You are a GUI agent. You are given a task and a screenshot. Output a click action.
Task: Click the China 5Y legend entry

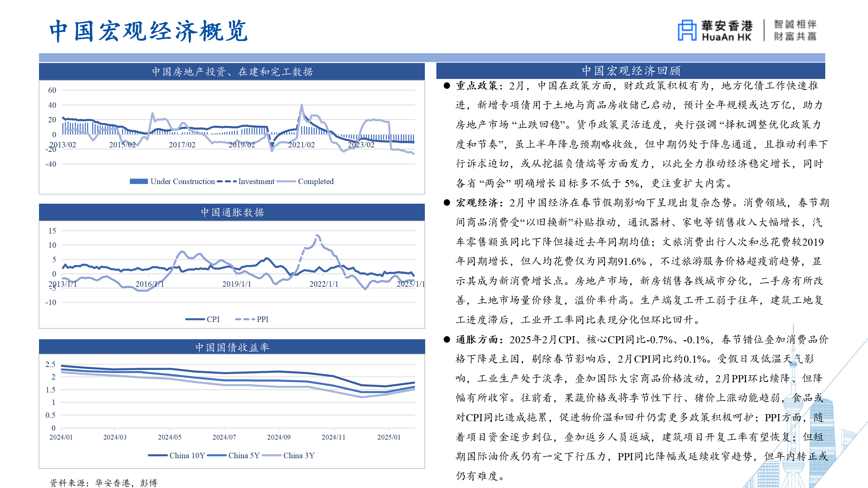pos(233,455)
